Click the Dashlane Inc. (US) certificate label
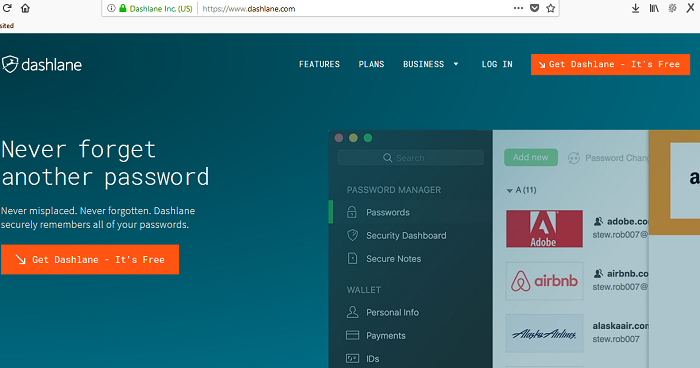 (x=161, y=8)
